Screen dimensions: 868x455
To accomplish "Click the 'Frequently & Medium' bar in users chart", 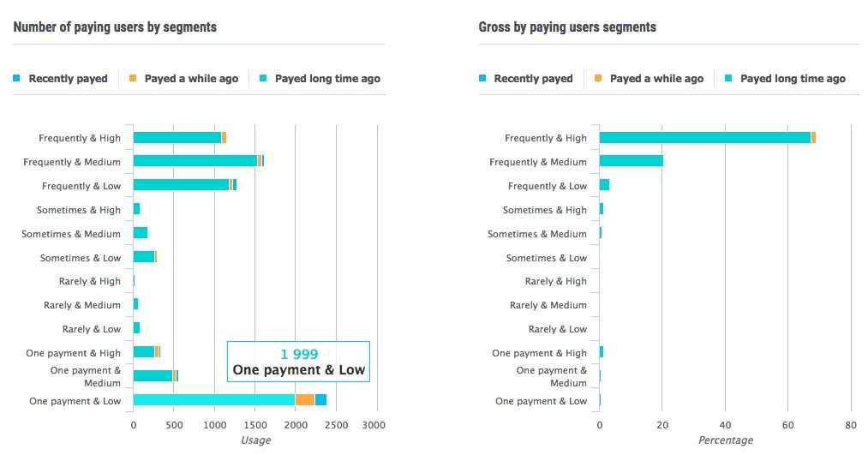I will click(x=198, y=161).
